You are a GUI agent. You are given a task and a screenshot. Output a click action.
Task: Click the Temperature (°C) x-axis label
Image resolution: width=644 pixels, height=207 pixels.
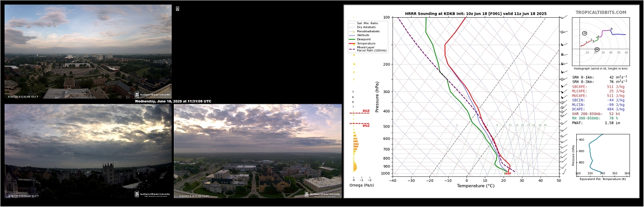tap(476, 185)
